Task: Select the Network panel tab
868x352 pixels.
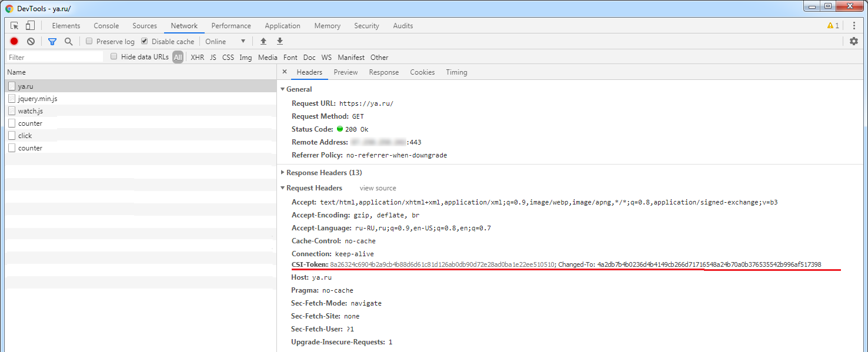Action: point(185,26)
